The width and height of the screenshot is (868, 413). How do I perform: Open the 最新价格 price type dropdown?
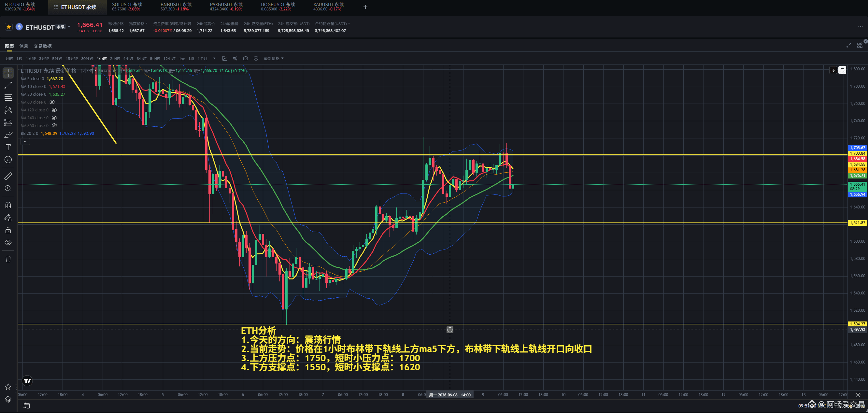(274, 59)
